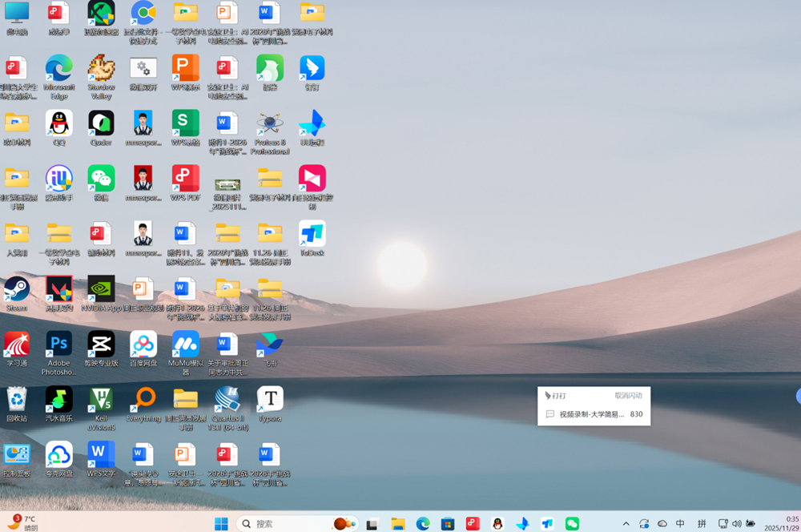Open the Windows Start menu
The width and height of the screenshot is (801, 532).
click(x=221, y=524)
